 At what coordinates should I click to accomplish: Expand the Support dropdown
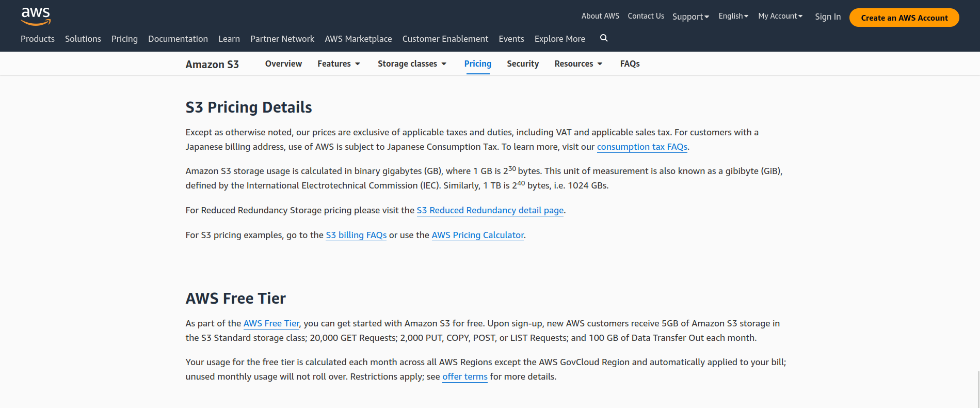690,17
